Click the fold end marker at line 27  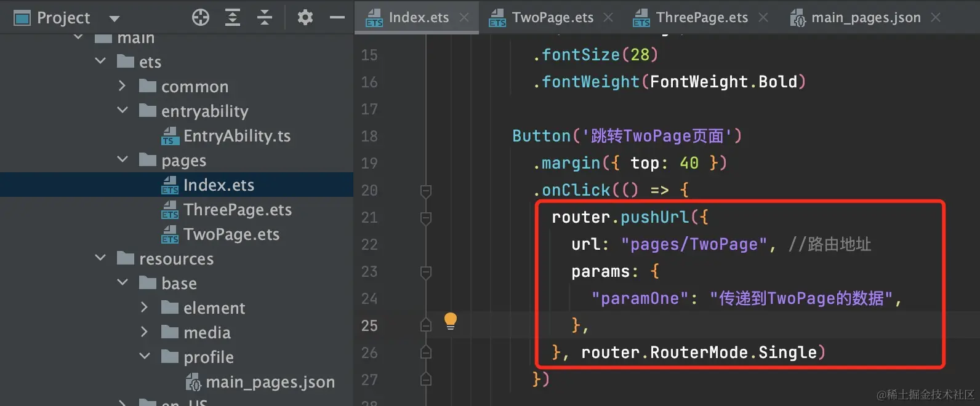click(x=425, y=379)
